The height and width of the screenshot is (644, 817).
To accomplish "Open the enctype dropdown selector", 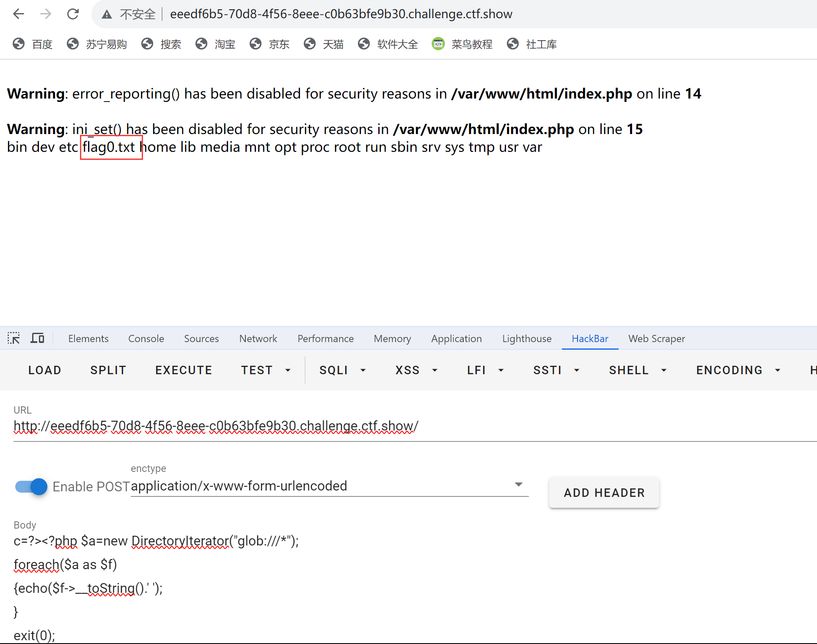I will tap(330, 486).
